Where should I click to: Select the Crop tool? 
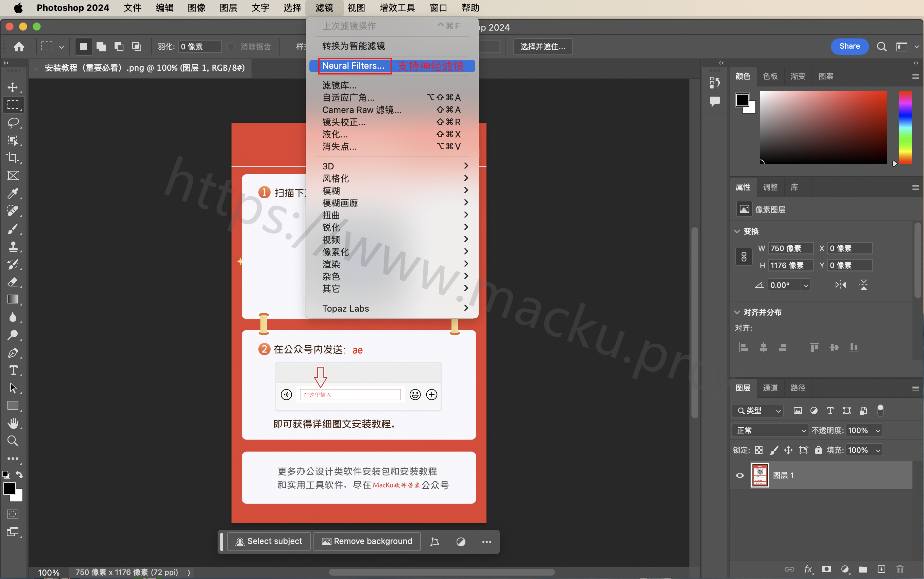click(13, 158)
